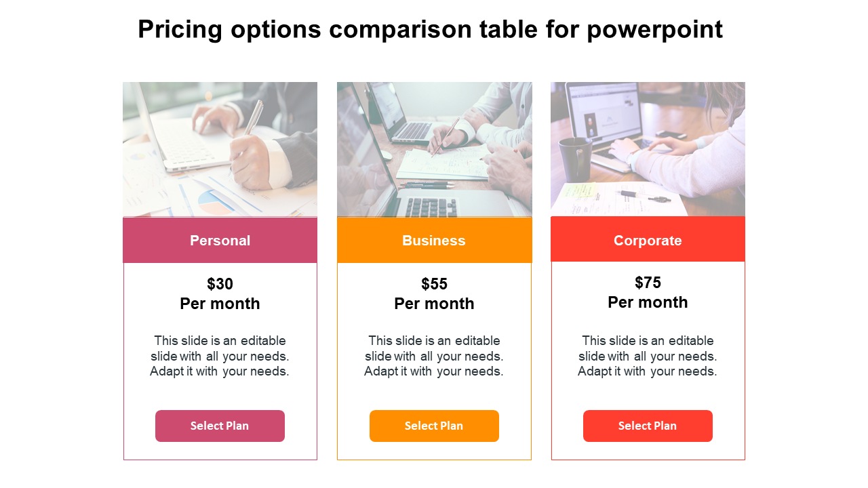Click the Personal plan photo thumbnail
The width and height of the screenshot is (868, 488).
(x=220, y=149)
